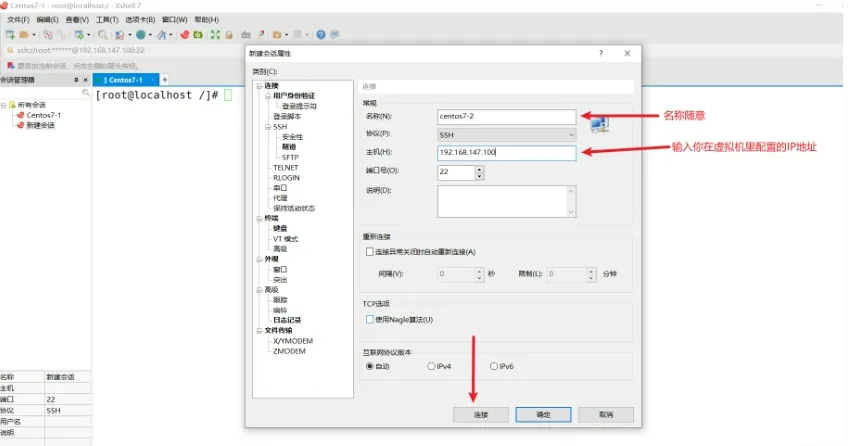This screenshot has height=446, width=848.
Task: Select 代理 in category tree
Action: [x=280, y=198]
